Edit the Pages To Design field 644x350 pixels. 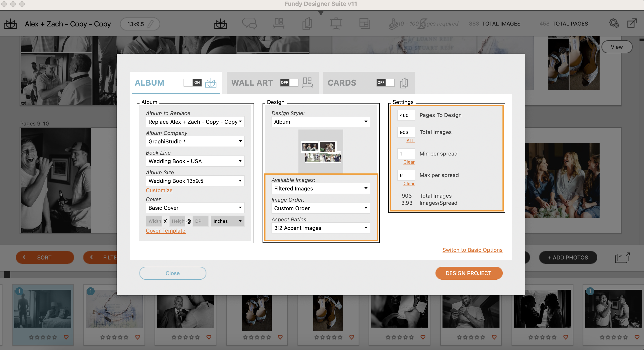coord(406,115)
